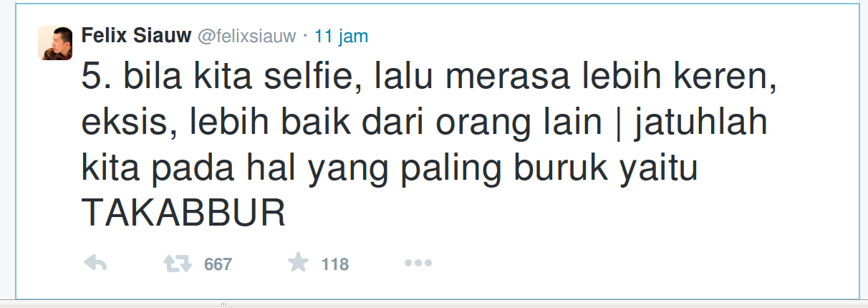868x308 pixels.
Task: Open the more options ellipsis menu
Action: (x=418, y=264)
